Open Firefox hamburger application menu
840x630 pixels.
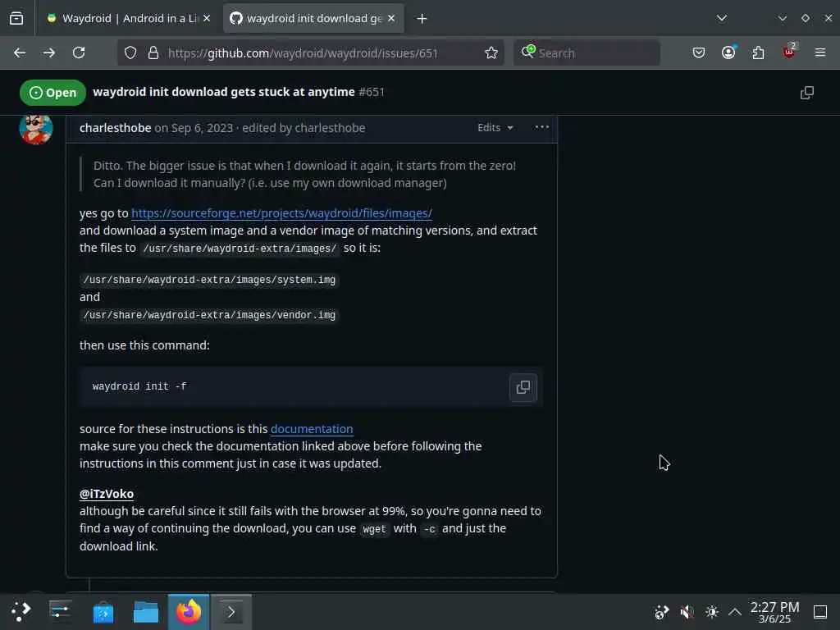click(820, 53)
